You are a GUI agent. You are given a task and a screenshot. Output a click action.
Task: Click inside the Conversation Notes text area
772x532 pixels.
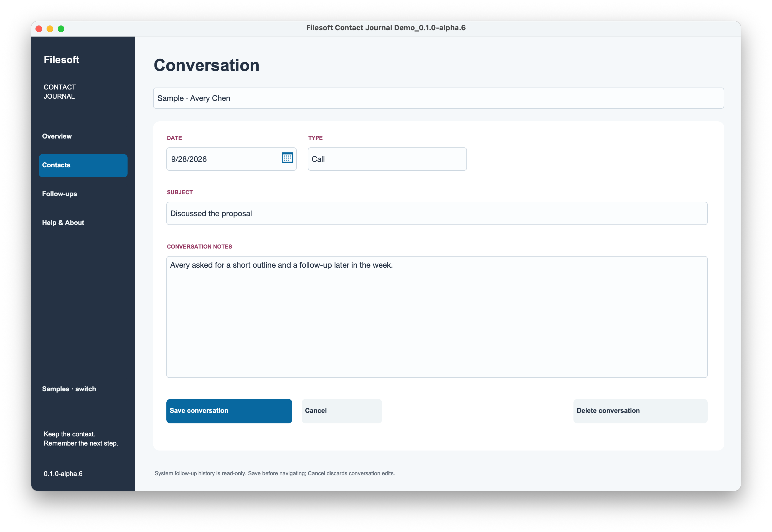coord(437,317)
